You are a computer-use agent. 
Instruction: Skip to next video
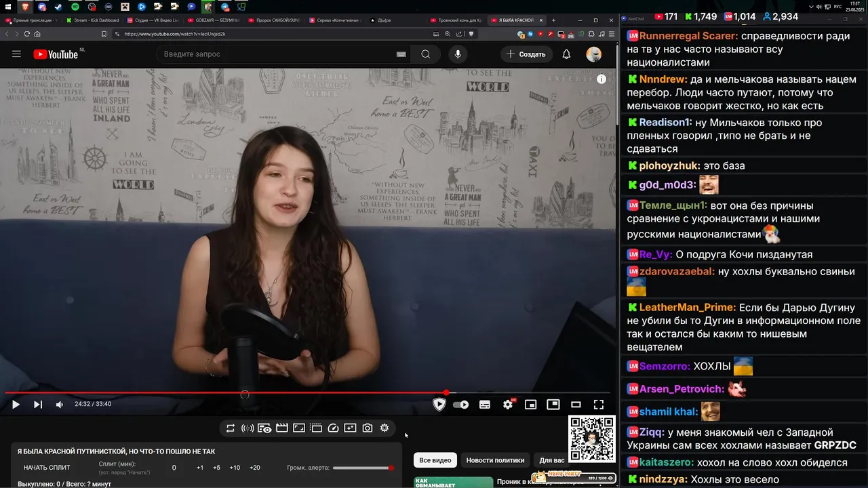coord(38,405)
